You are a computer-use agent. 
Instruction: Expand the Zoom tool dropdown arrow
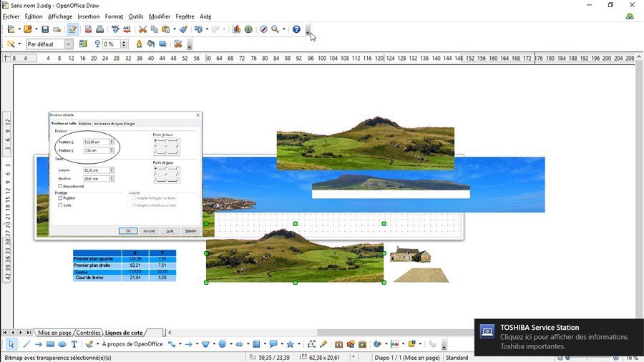(x=284, y=29)
